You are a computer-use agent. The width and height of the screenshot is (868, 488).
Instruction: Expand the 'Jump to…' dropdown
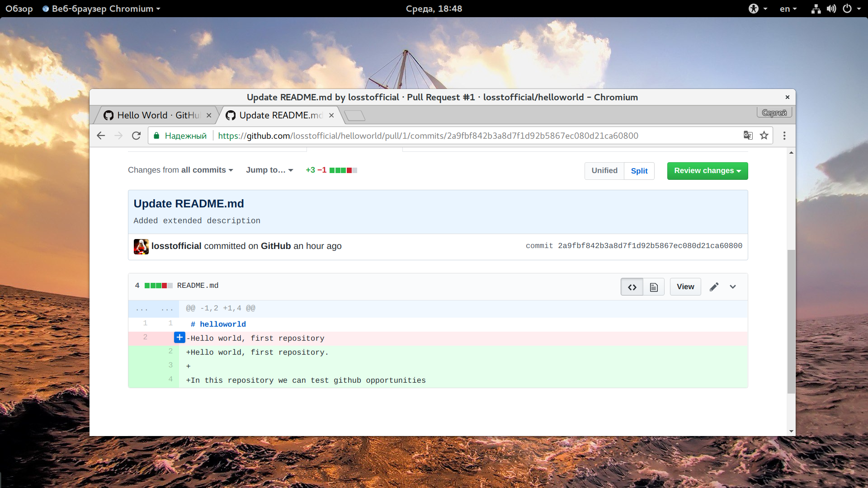(x=269, y=170)
